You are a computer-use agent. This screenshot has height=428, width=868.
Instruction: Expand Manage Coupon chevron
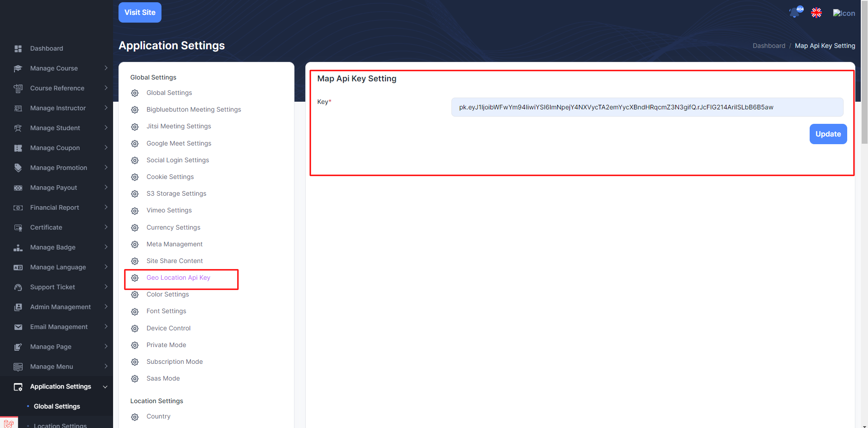click(x=106, y=147)
